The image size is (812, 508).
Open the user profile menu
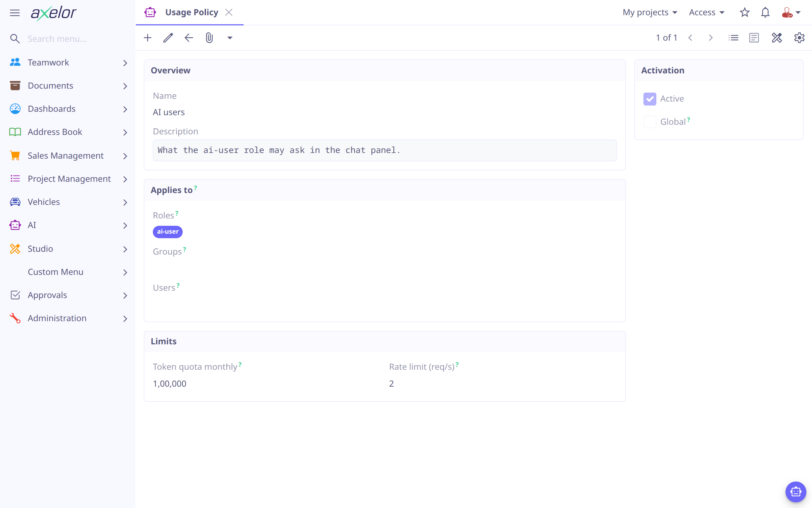[791, 12]
